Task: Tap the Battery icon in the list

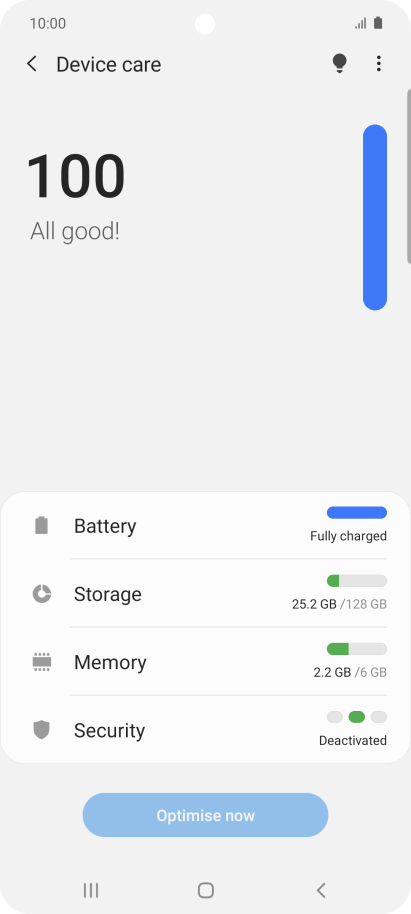Action: pos(41,526)
